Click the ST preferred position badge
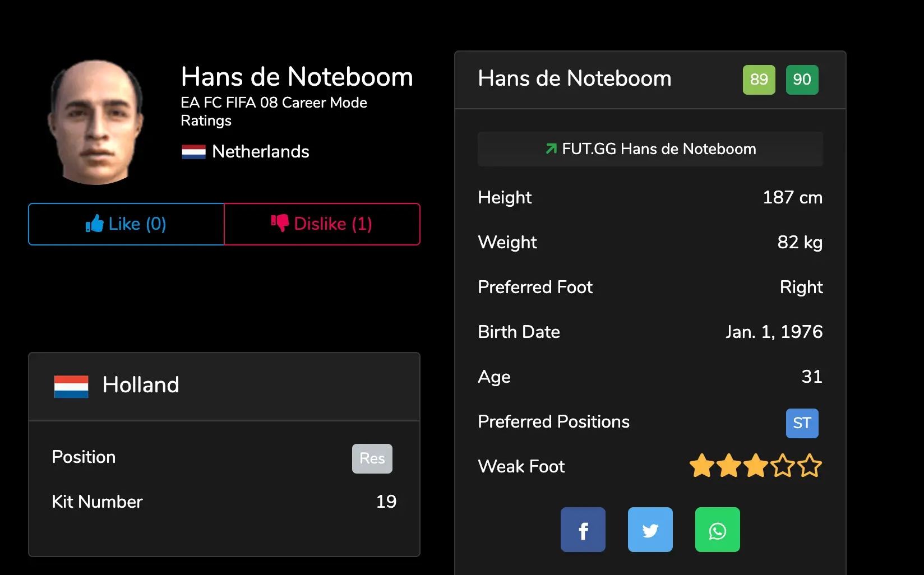The image size is (924, 575). click(802, 423)
